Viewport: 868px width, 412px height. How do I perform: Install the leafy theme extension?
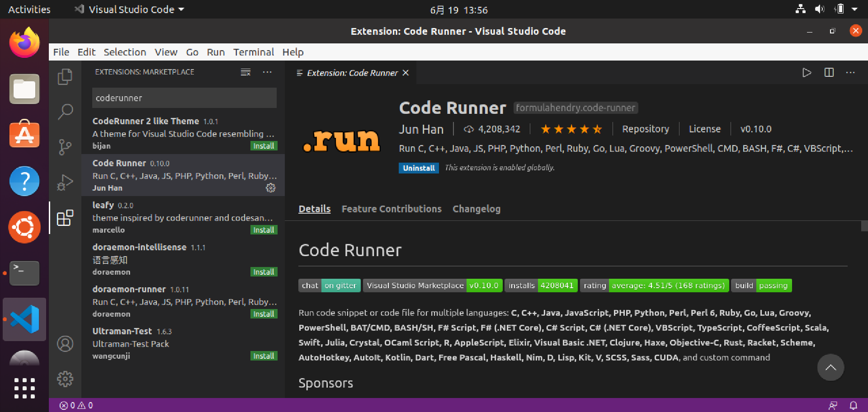264,230
